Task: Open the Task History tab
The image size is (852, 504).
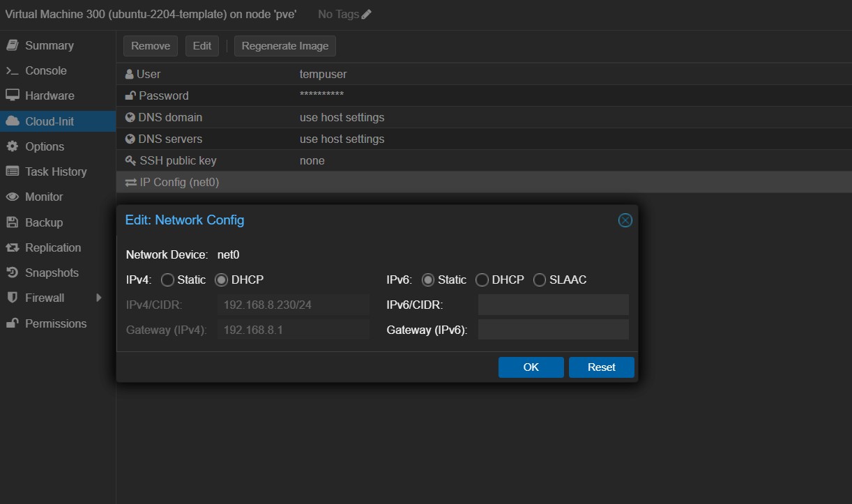Action: click(x=56, y=171)
